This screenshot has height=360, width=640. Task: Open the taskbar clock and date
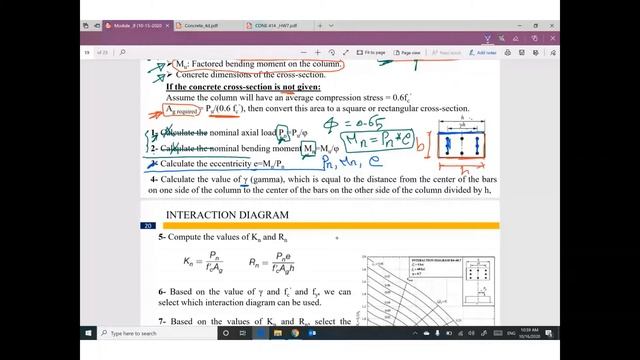pos(529,333)
